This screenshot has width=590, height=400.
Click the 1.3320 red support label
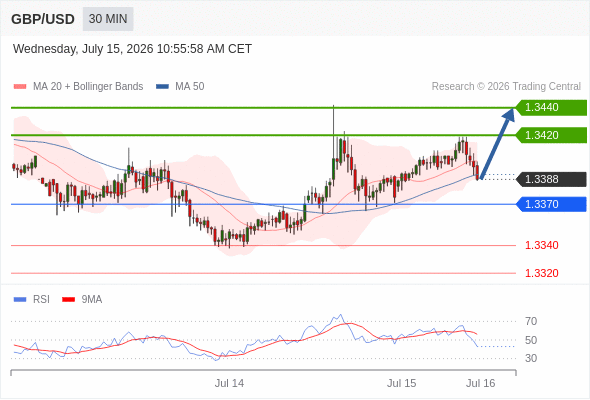tap(541, 273)
